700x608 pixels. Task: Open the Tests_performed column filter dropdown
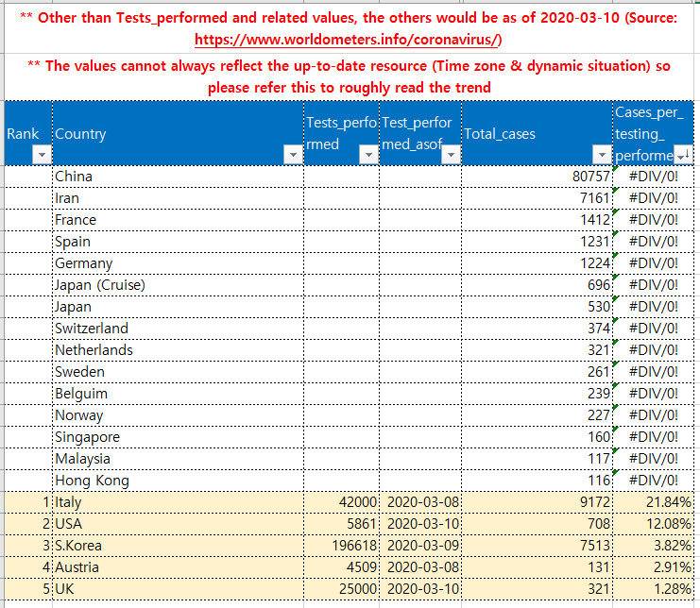(368, 155)
